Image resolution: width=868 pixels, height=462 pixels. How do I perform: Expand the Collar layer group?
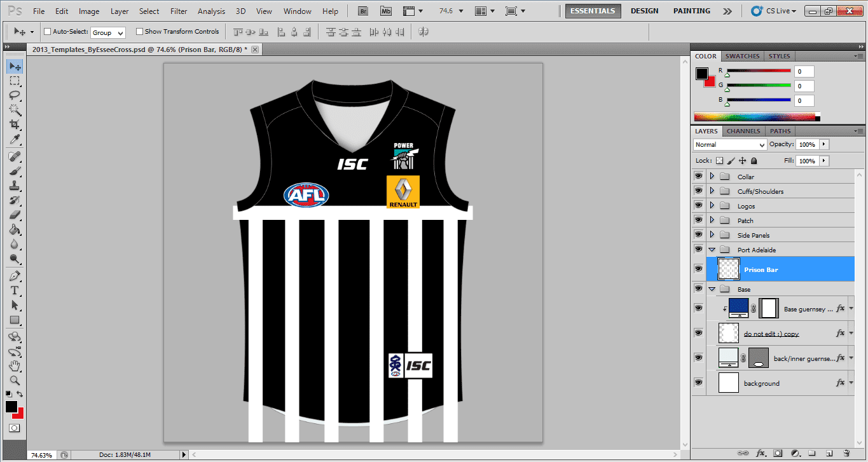click(712, 177)
